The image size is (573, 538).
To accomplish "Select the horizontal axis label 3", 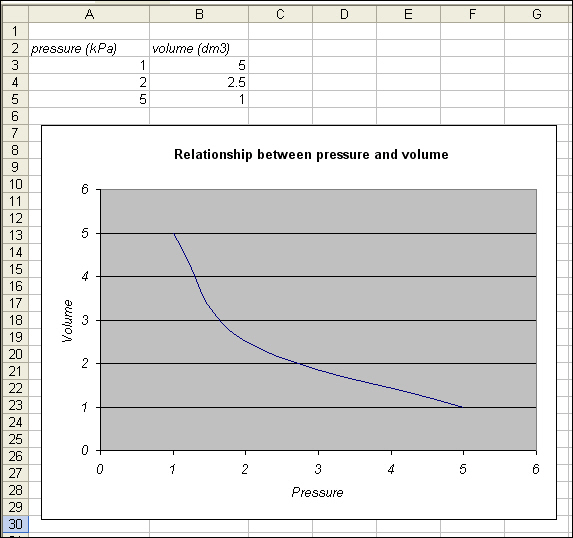I will (318, 469).
